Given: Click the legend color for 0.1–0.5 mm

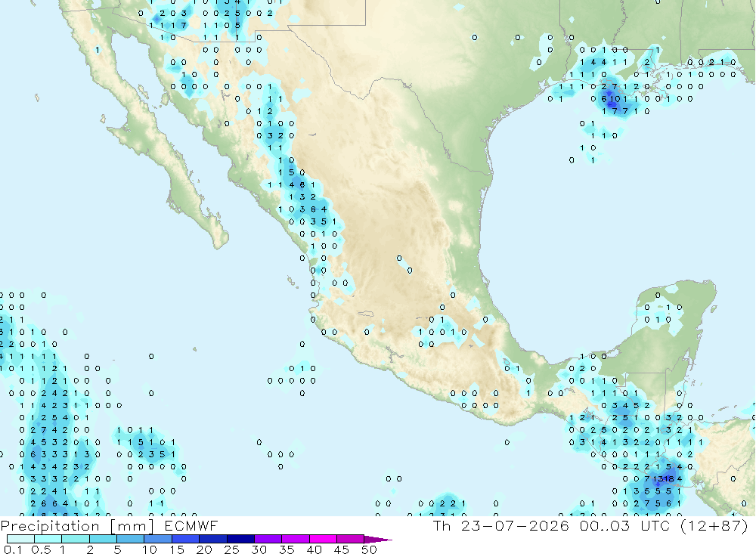Looking at the screenshot, I should click(x=20, y=539).
